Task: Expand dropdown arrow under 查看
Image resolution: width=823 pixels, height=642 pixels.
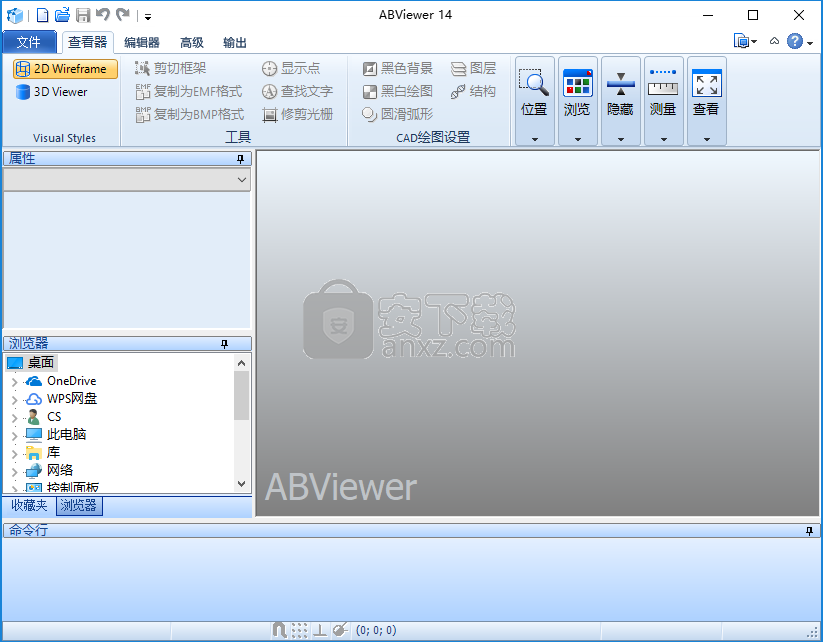Action: point(707,139)
